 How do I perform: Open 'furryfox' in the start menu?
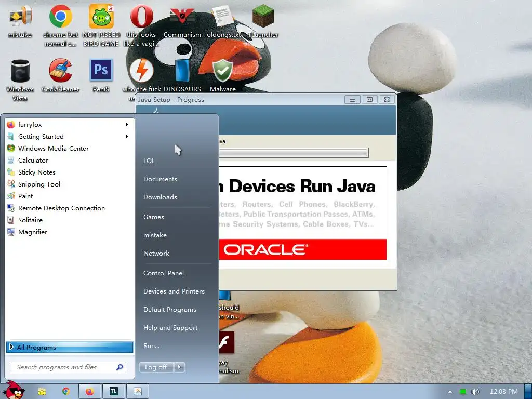(x=70, y=125)
